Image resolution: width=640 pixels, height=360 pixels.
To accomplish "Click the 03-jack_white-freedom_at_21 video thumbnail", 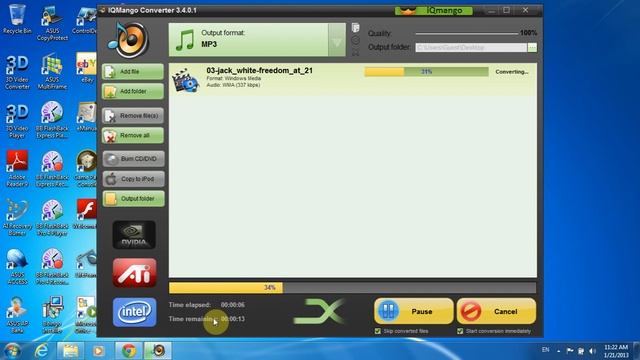I will pyautogui.click(x=185, y=80).
